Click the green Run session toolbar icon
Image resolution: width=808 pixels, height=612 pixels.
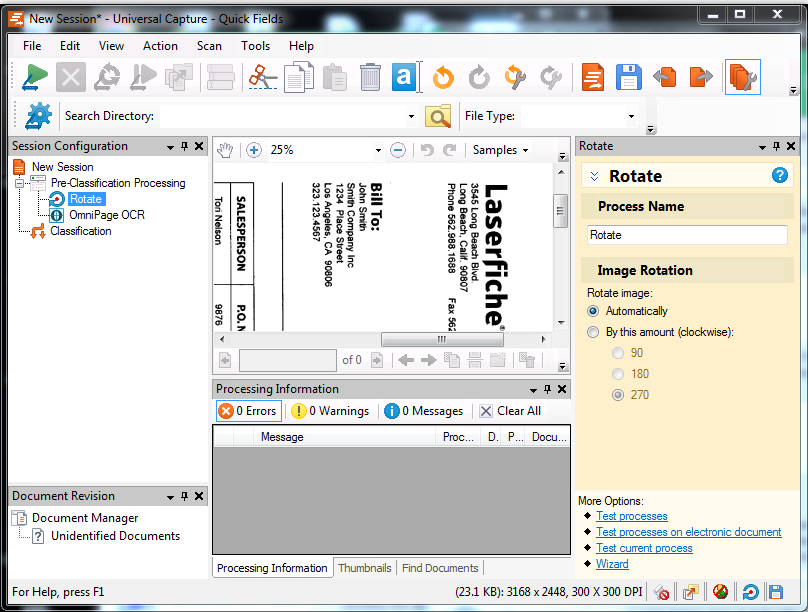point(35,77)
